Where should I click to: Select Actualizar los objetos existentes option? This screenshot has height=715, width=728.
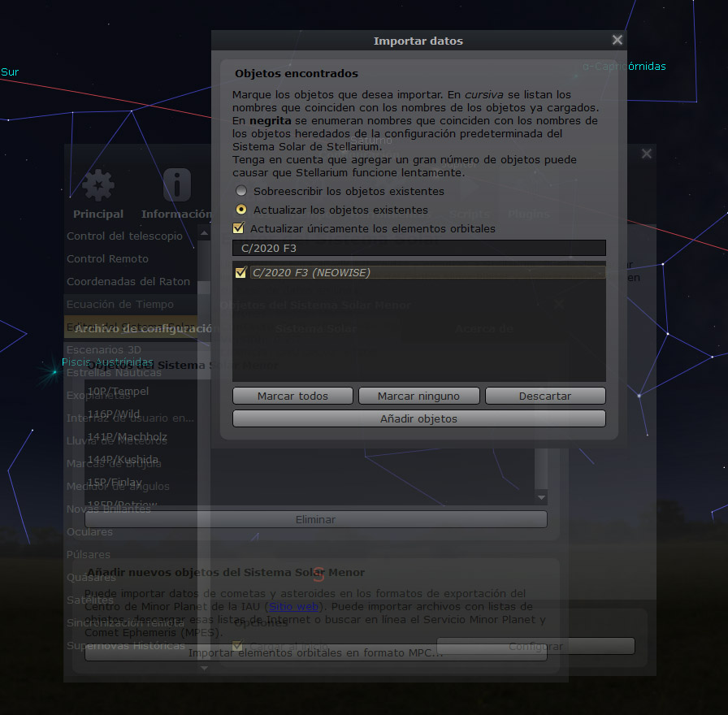(241, 210)
